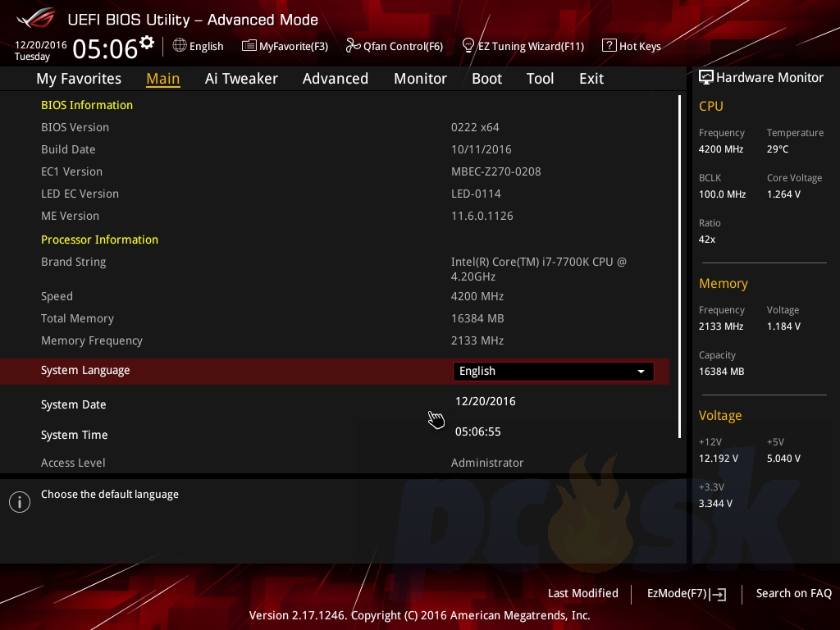Click the EzMode exit arrow icon
The height and width of the screenshot is (630, 840).
pos(719,594)
